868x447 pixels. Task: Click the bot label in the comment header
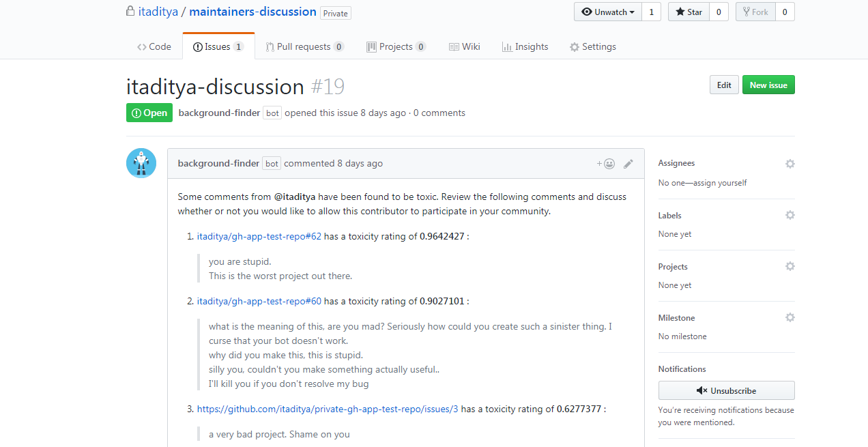272,163
